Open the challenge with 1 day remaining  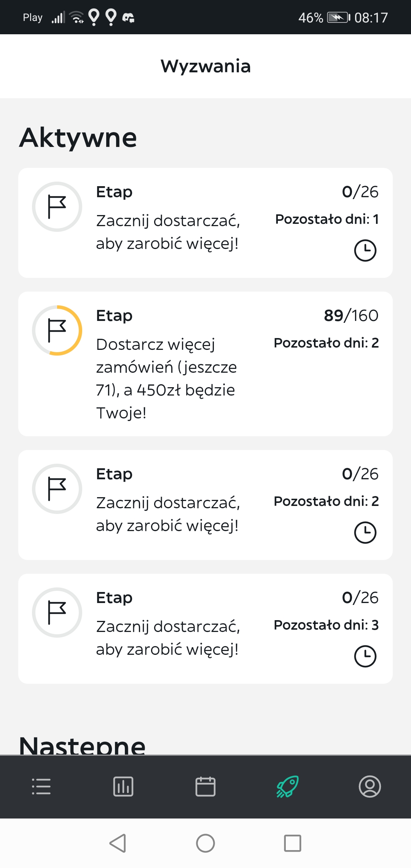tap(205, 223)
